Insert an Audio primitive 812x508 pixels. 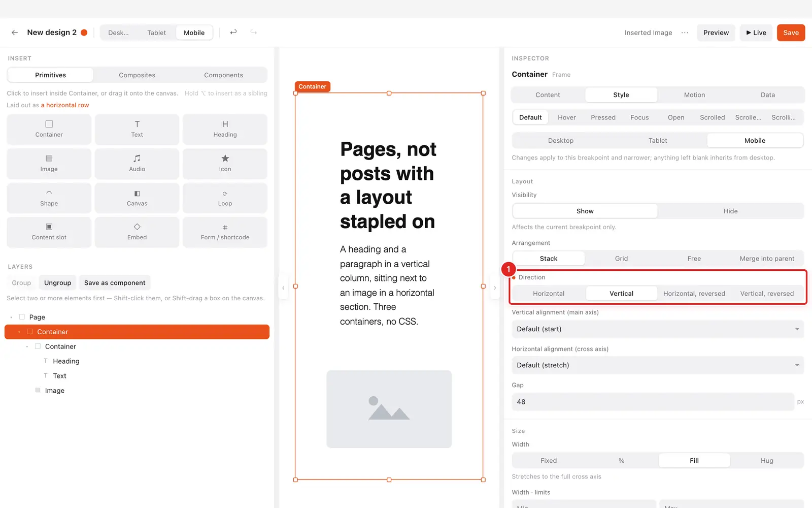[x=137, y=164]
